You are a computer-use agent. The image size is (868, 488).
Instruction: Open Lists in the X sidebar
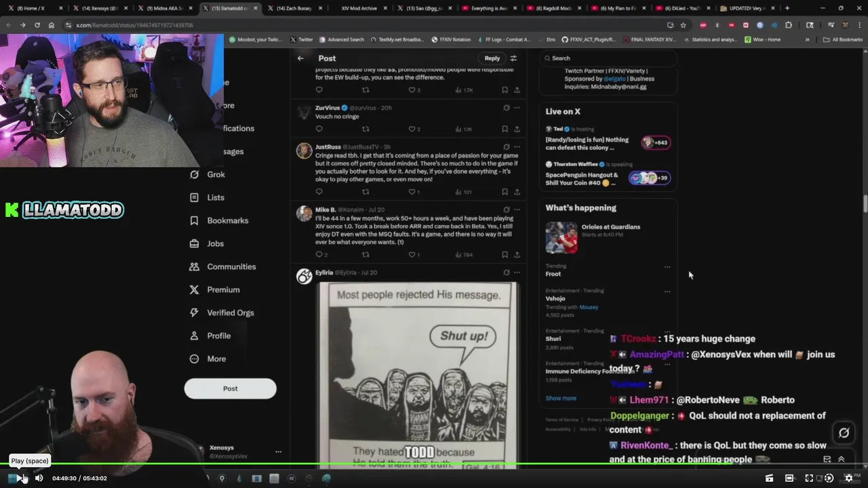pos(207,197)
